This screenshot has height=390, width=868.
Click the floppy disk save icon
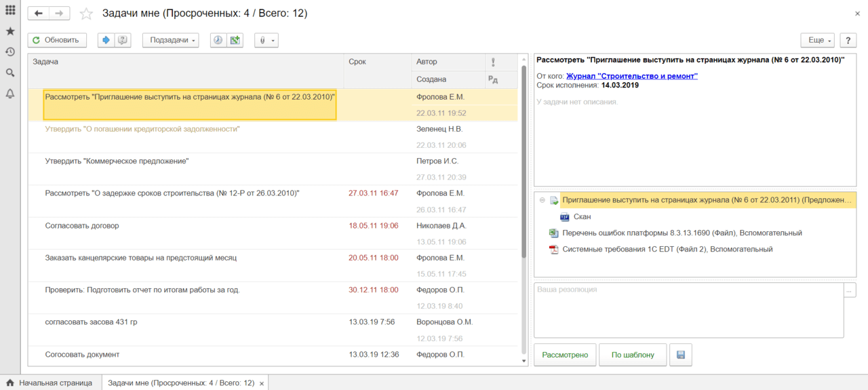(x=680, y=355)
